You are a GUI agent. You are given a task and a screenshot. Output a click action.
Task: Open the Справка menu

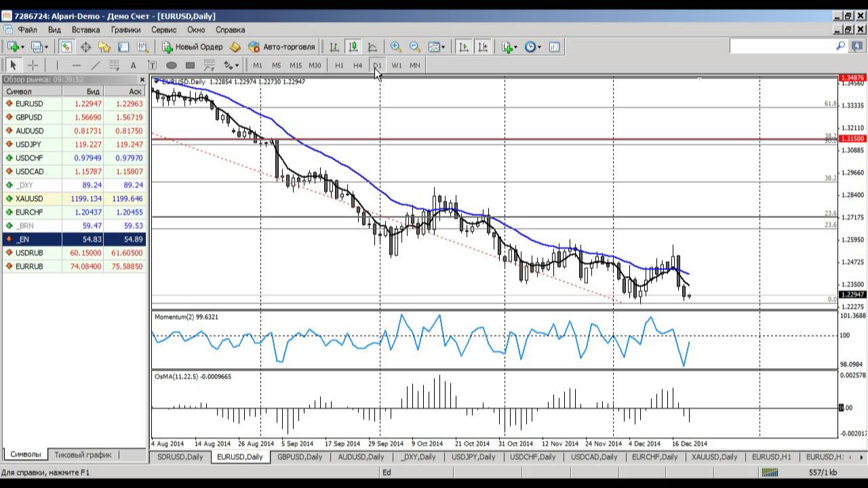(x=230, y=30)
